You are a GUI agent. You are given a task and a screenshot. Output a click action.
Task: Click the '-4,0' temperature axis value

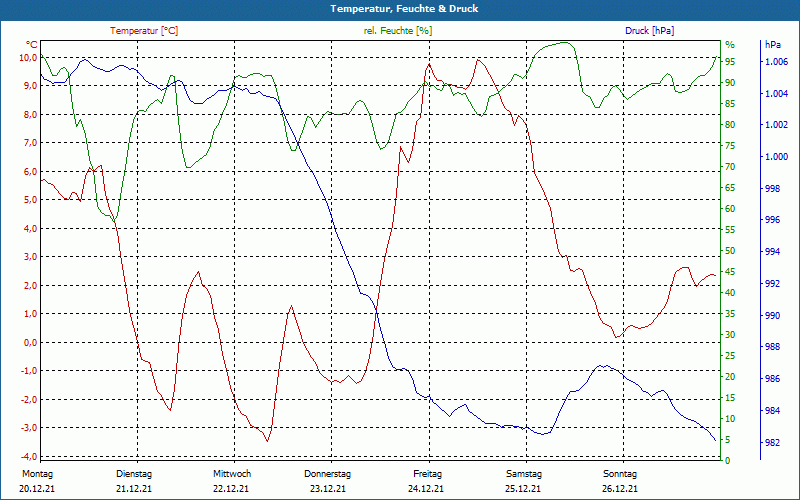tap(29, 457)
